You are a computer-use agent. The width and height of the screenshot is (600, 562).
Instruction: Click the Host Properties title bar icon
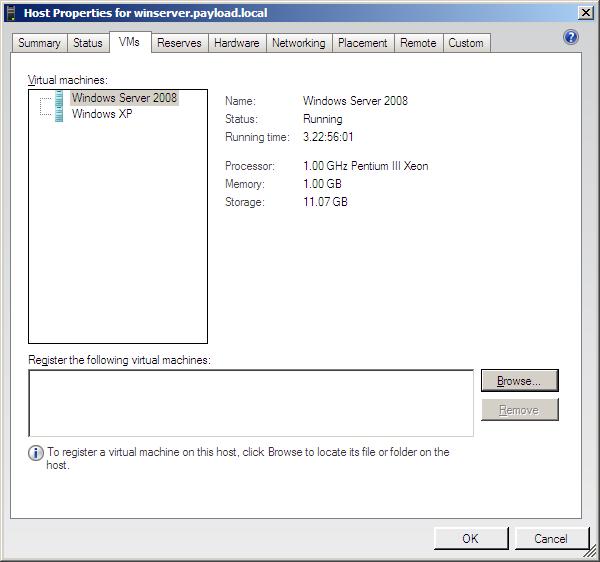(11, 13)
